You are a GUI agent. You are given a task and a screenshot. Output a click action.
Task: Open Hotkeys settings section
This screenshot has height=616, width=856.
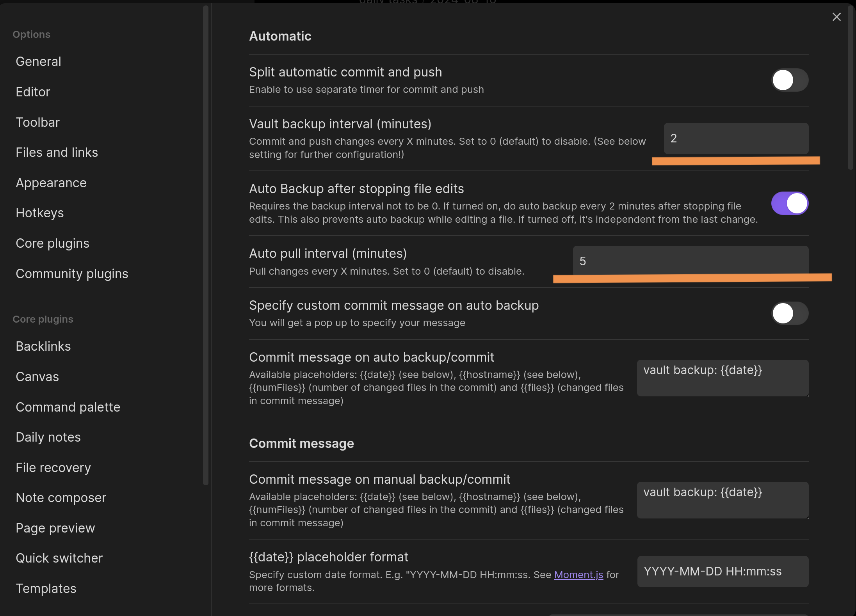click(x=39, y=213)
